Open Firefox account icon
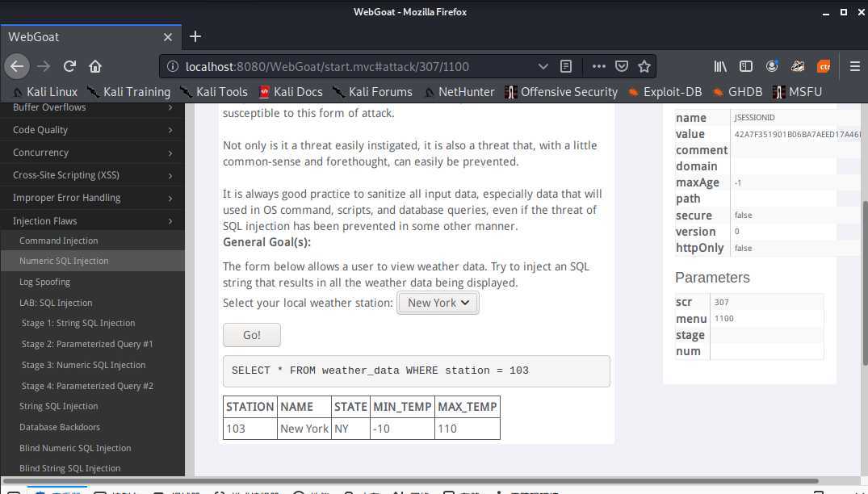Viewport: 868px width, 494px height. (x=772, y=66)
